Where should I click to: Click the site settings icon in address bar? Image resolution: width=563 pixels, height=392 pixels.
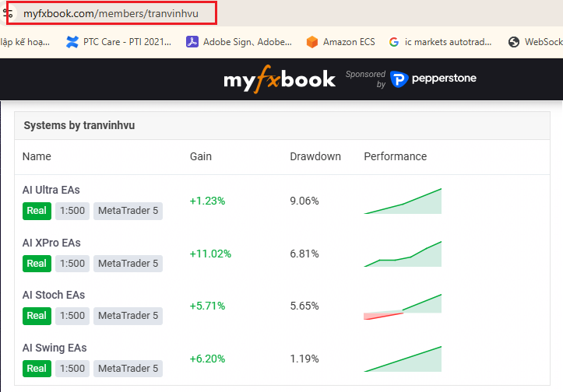7,14
